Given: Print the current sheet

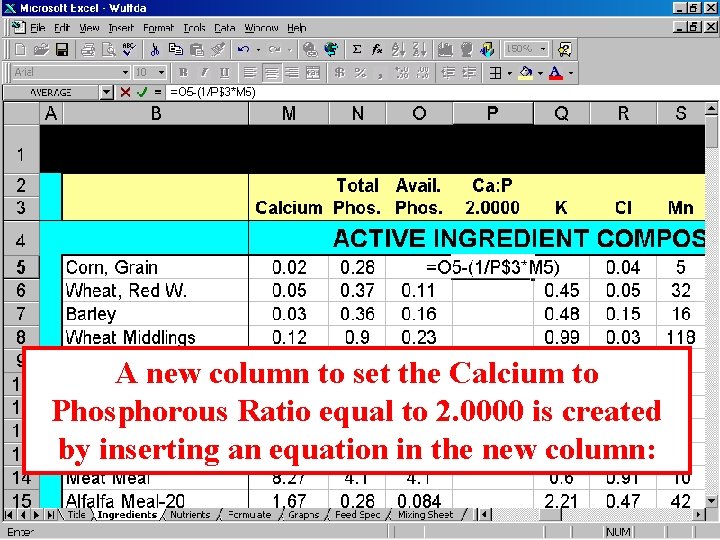Looking at the screenshot, I should click(x=87, y=49).
